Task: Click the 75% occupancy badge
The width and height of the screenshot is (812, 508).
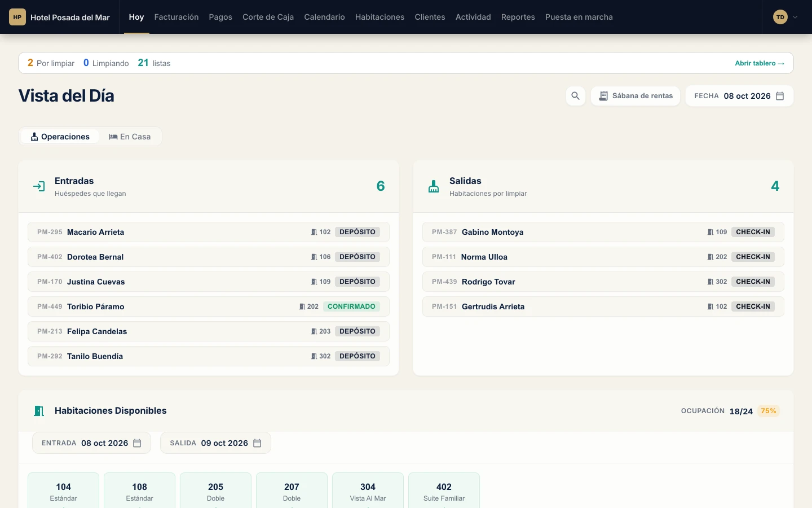Action: tap(769, 411)
